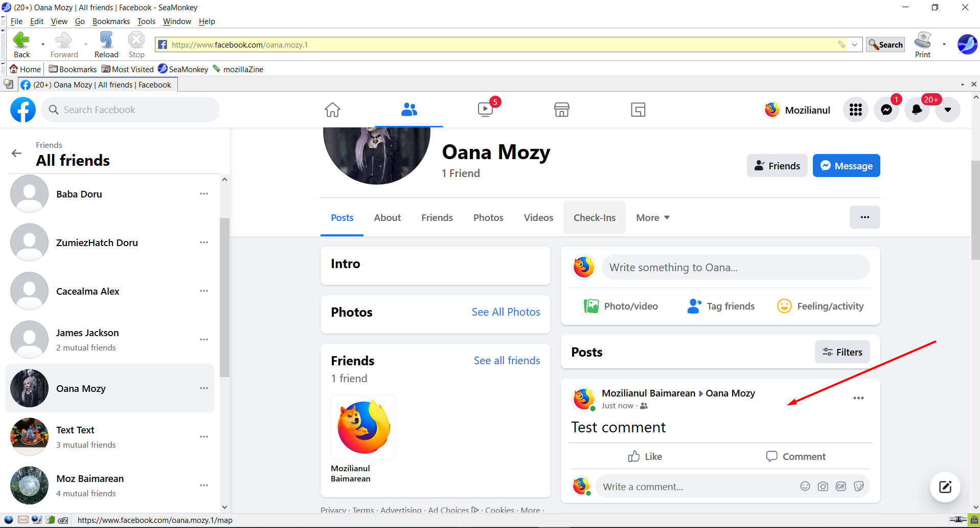Expand the account dropdown arrow
This screenshot has width=980, height=528.
click(x=948, y=109)
